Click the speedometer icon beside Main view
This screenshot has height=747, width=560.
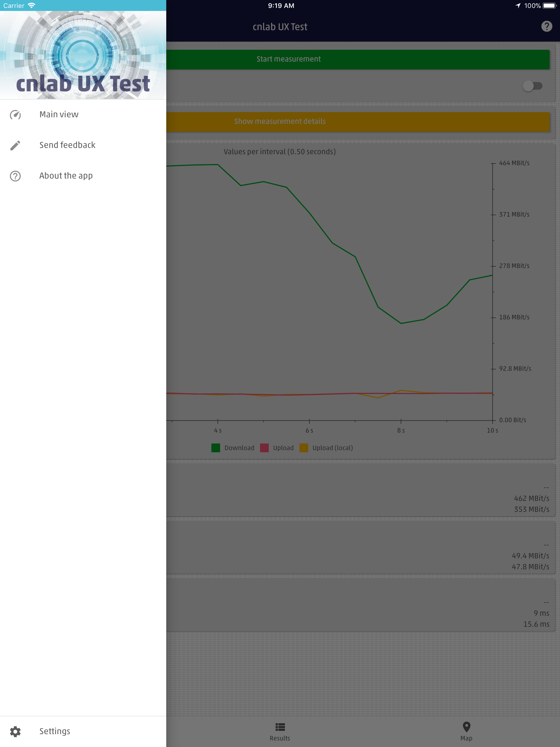tap(15, 115)
